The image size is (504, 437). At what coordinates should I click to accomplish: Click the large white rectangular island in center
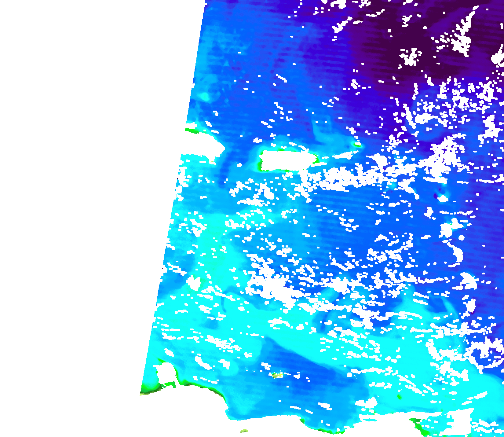tap(286, 160)
